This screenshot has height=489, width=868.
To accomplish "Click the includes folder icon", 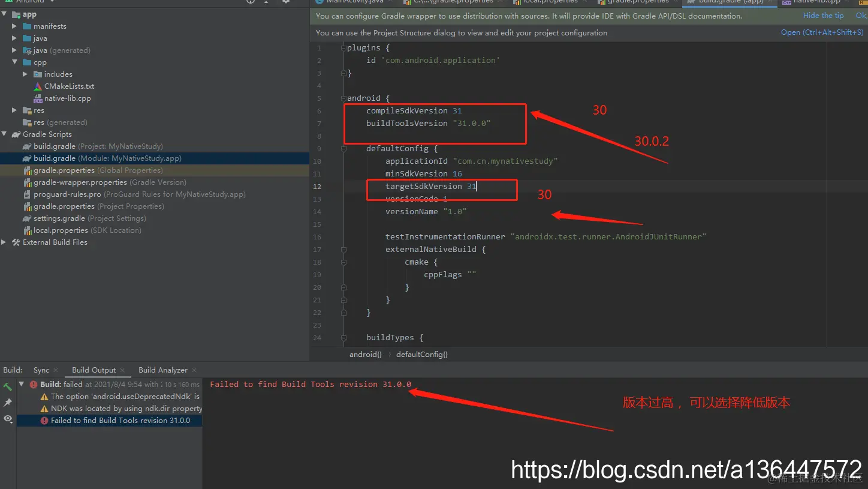I will click(x=38, y=74).
